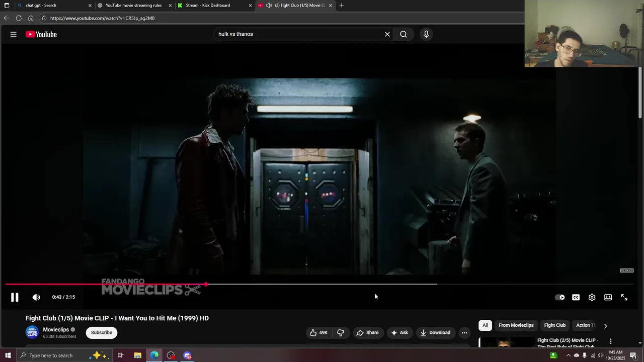Close the Kick Dashboard tab
Viewport: 644px width, 362px height.
[x=250, y=6]
